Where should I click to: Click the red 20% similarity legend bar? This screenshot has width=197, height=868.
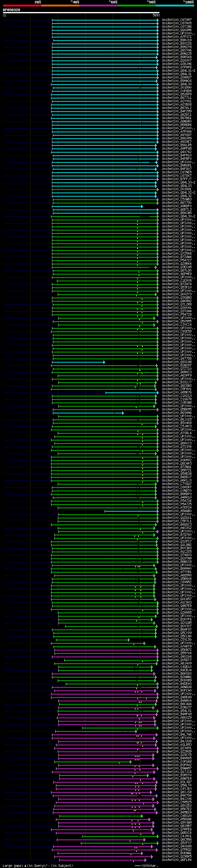coord(22,6)
